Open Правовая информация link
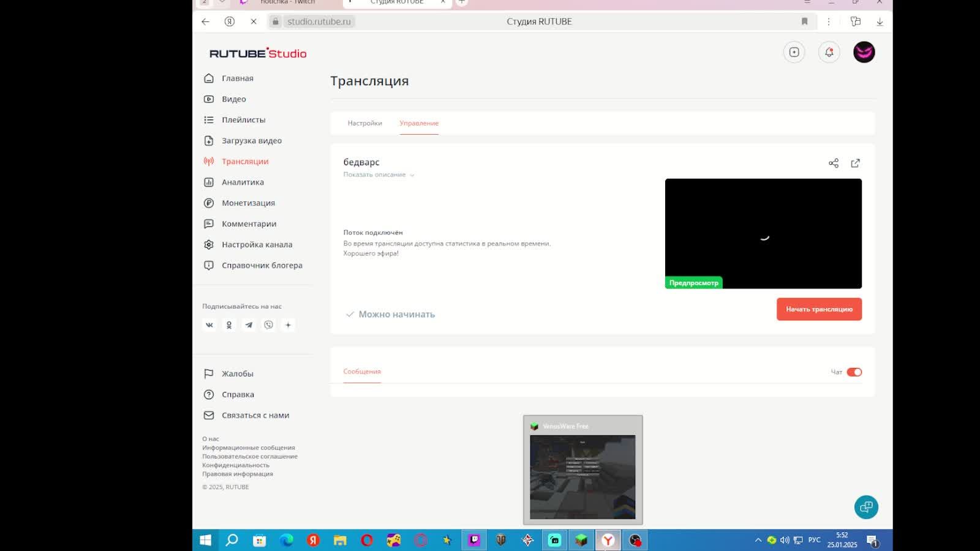 click(x=238, y=474)
